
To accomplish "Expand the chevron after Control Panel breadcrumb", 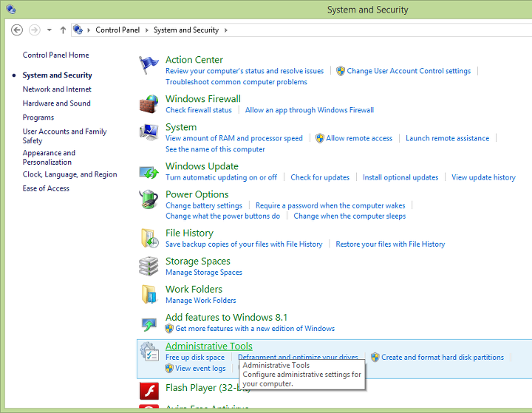I will (147, 30).
